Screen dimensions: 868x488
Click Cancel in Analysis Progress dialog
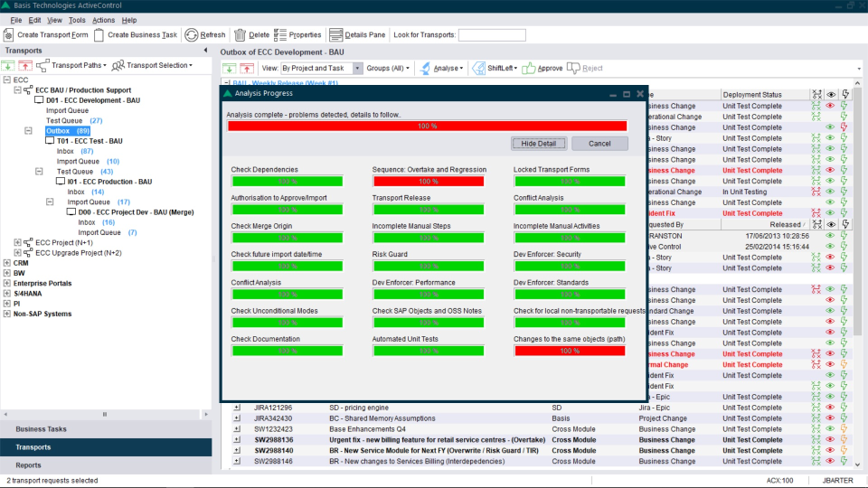599,144
